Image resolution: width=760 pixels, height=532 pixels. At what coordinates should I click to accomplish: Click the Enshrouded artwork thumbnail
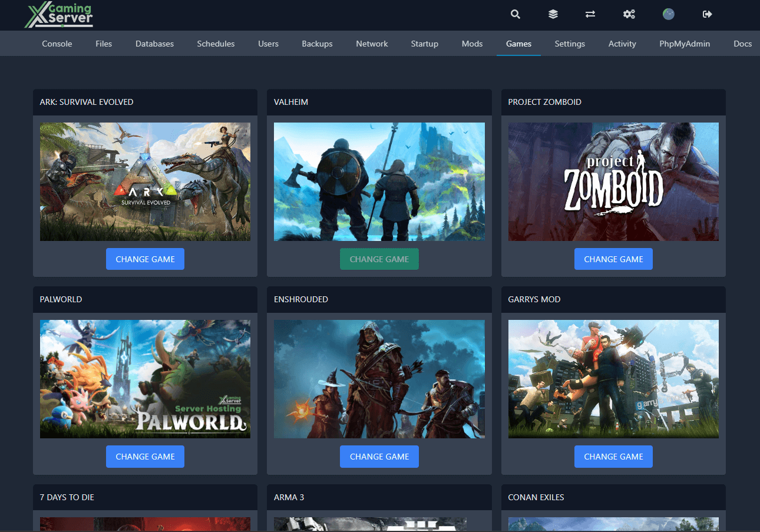coord(379,379)
